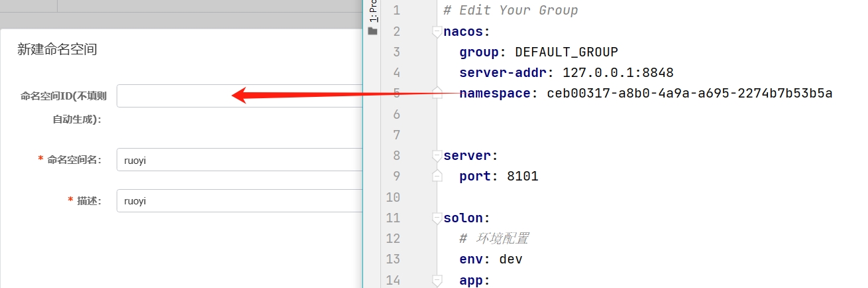Click line number 3 in gutter
This screenshot has width=868, height=288.
point(396,52)
